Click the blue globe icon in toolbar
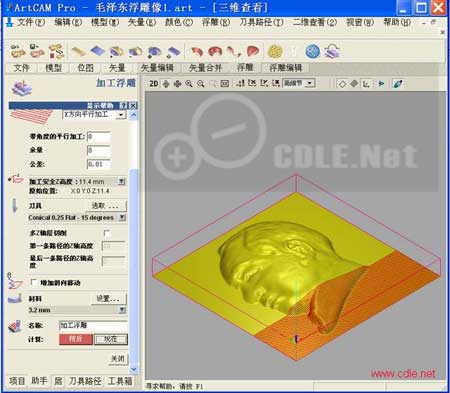The width and height of the screenshot is (450, 393). (x=313, y=51)
